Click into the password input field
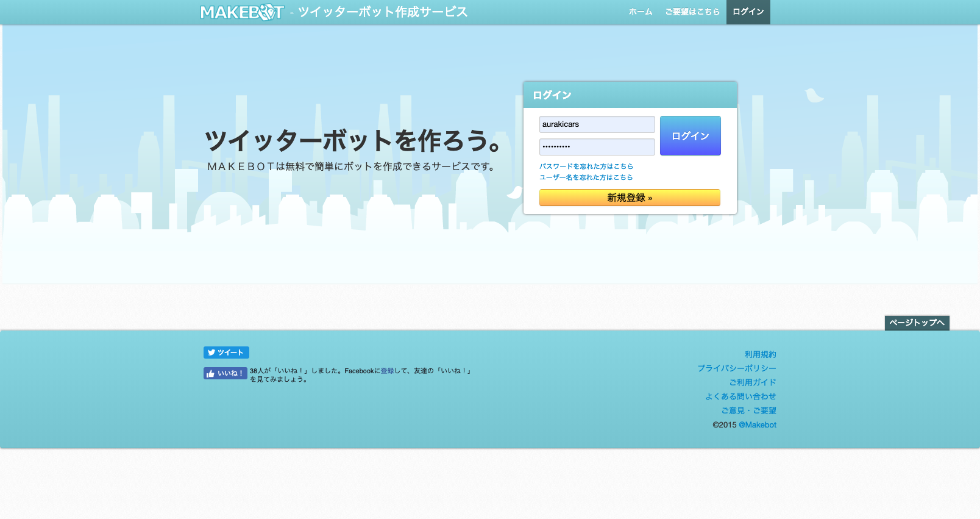This screenshot has height=519, width=980. click(x=597, y=147)
